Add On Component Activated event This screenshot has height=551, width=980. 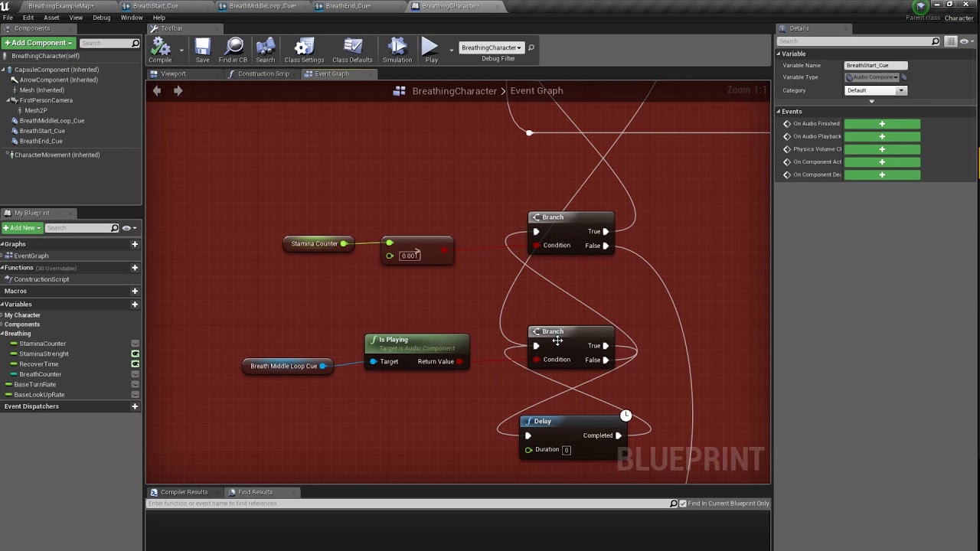pos(882,161)
